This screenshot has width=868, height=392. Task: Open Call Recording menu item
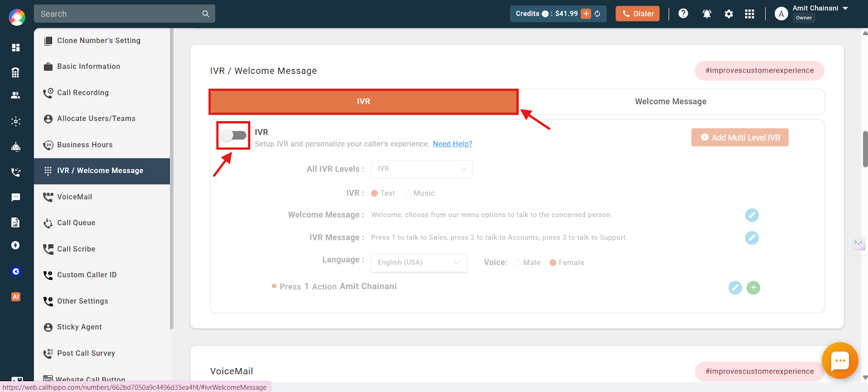[102, 93]
